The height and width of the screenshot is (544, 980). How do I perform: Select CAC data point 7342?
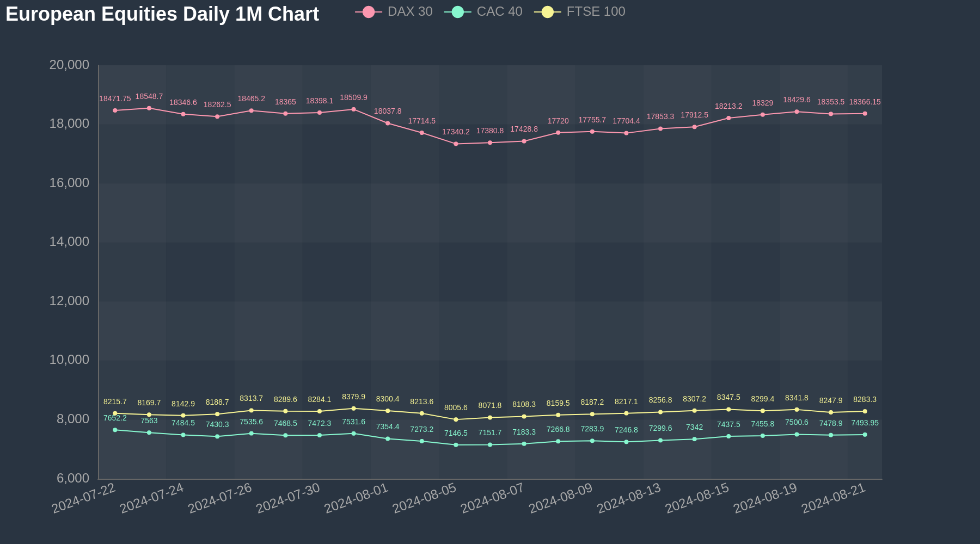pyautogui.click(x=695, y=439)
